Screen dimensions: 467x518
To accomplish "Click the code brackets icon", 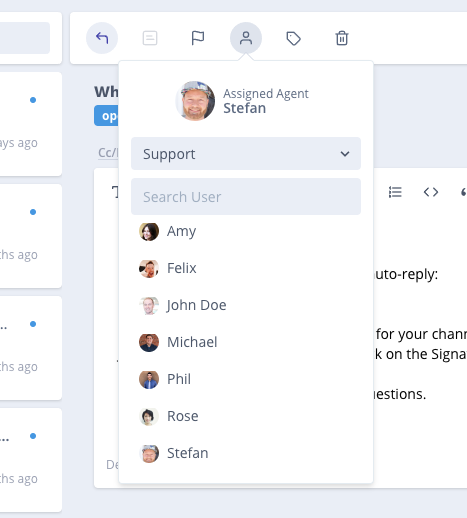I will tap(431, 192).
